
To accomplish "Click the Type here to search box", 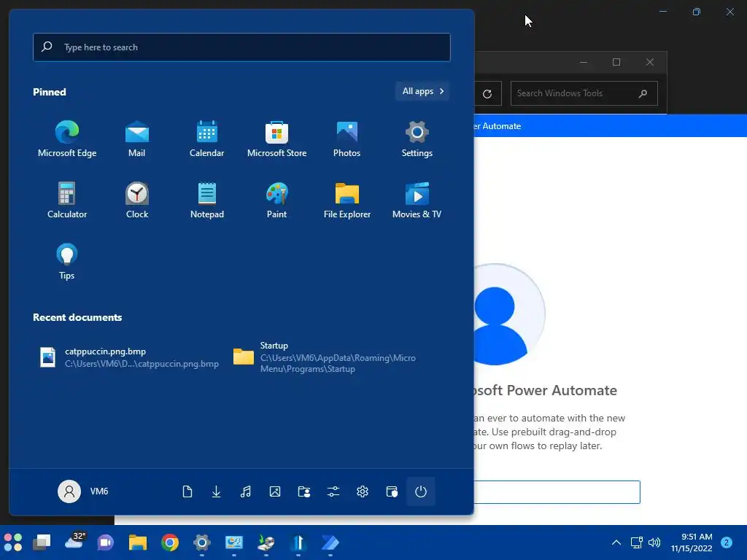I will 241,47.
